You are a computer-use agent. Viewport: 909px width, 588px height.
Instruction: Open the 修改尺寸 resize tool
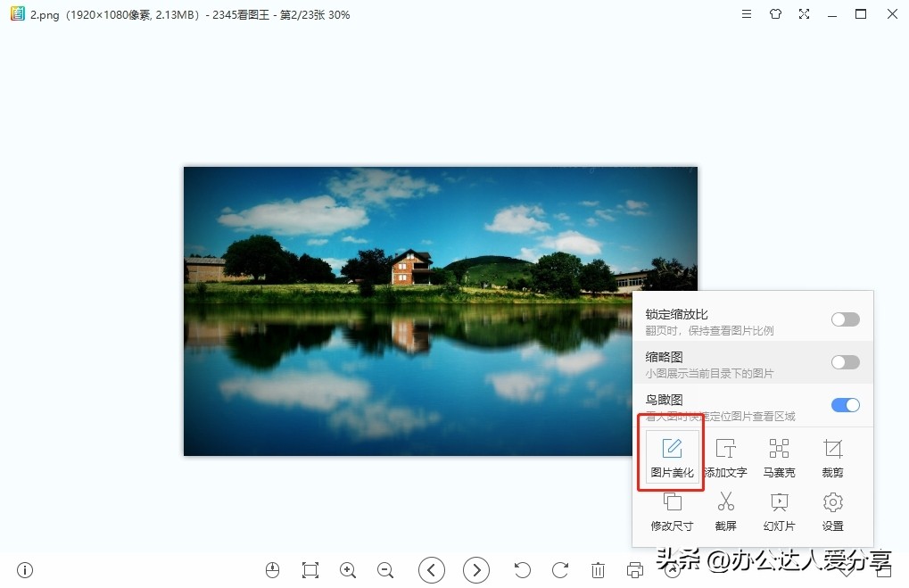pos(672,510)
